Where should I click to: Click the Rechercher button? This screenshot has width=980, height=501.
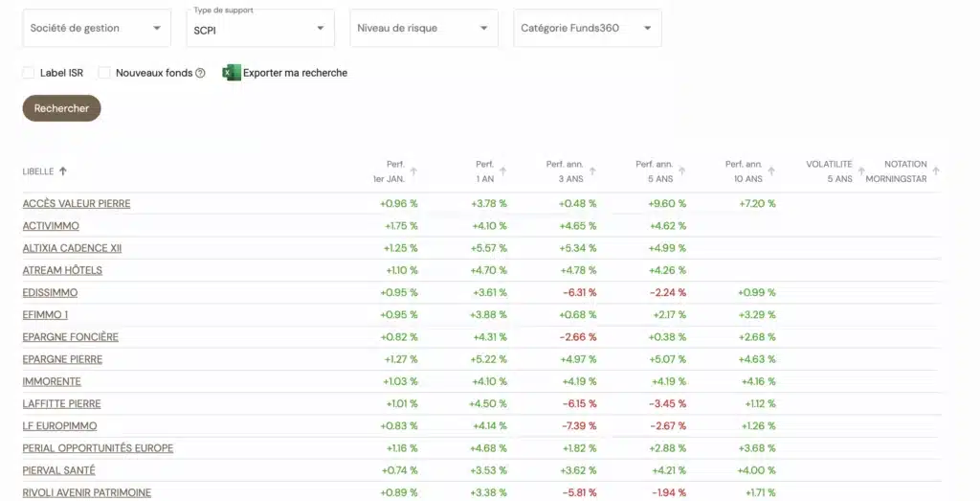click(x=61, y=108)
